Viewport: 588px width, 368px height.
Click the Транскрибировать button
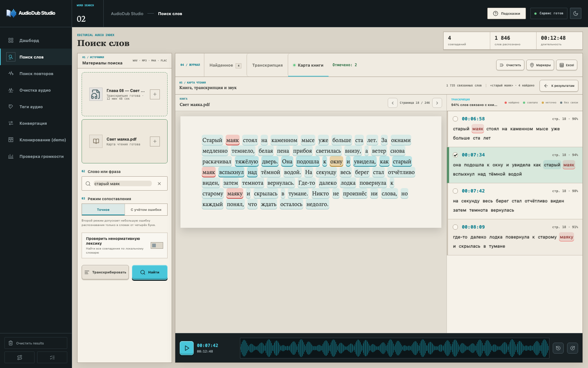[x=105, y=272]
